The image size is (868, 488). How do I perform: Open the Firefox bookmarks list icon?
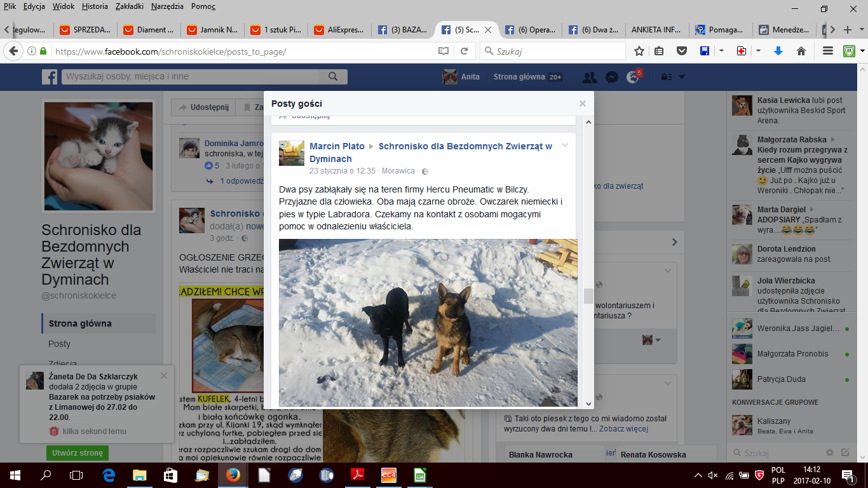click(x=659, y=51)
